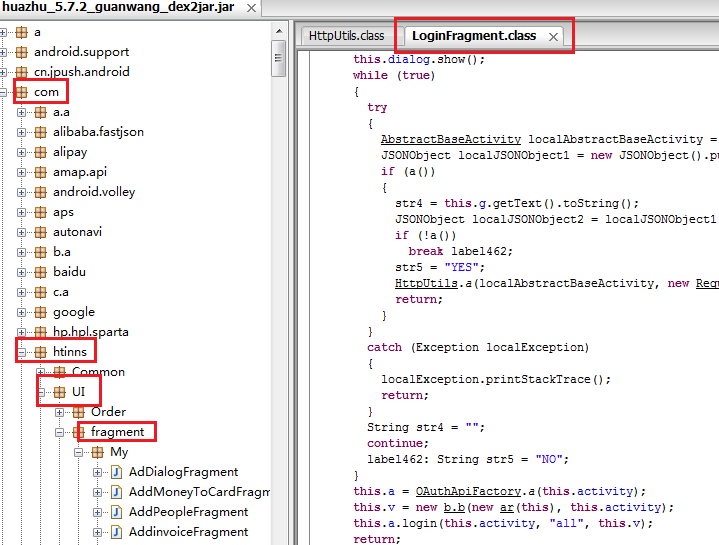This screenshot has height=545, width=719.
Task: Click the AddinvoiceFragment class file icon
Action: point(116,532)
